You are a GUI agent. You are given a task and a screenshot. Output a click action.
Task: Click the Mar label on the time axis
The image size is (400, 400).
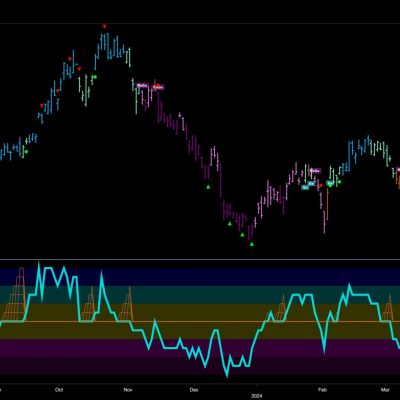click(x=386, y=389)
